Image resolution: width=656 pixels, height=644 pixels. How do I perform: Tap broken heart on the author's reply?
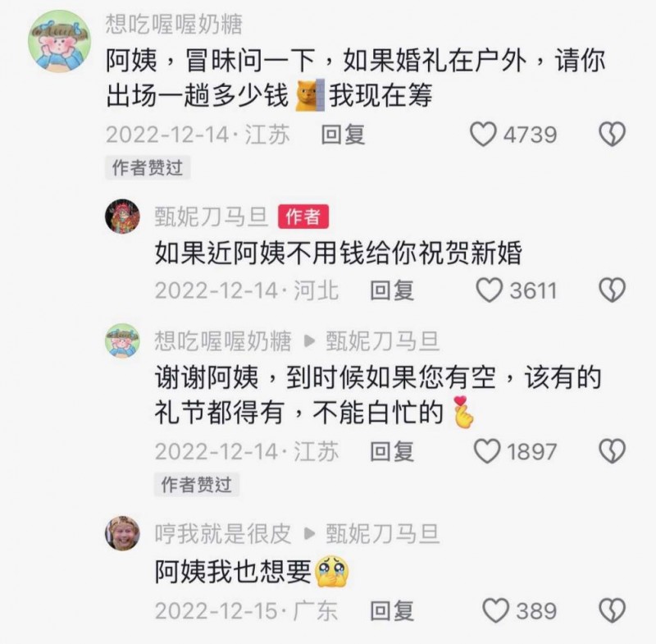tap(612, 290)
